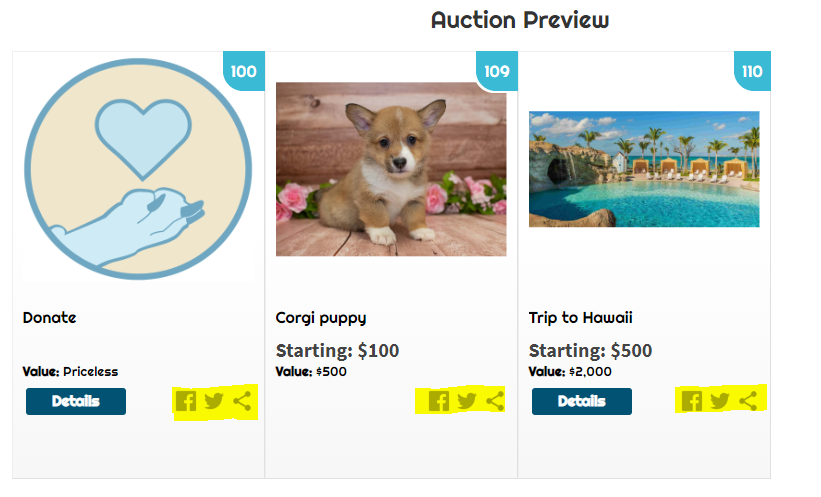
Task: Select the Trip to Hawaii title
Action: (581, 317)
